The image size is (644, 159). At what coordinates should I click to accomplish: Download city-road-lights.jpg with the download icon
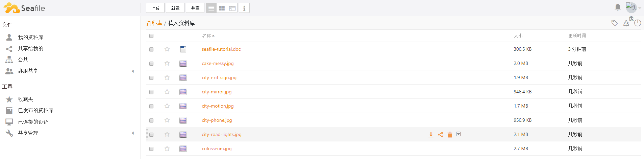pyautogui.click(x=431, y=135)
